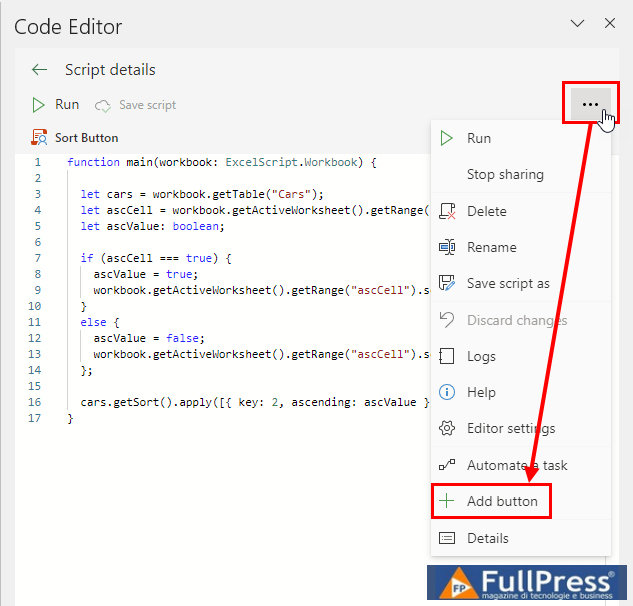Click the Logs icon in menu
The height and width of the screenshot is (606, 633).
pyautogui.click(x=446, y=356)
